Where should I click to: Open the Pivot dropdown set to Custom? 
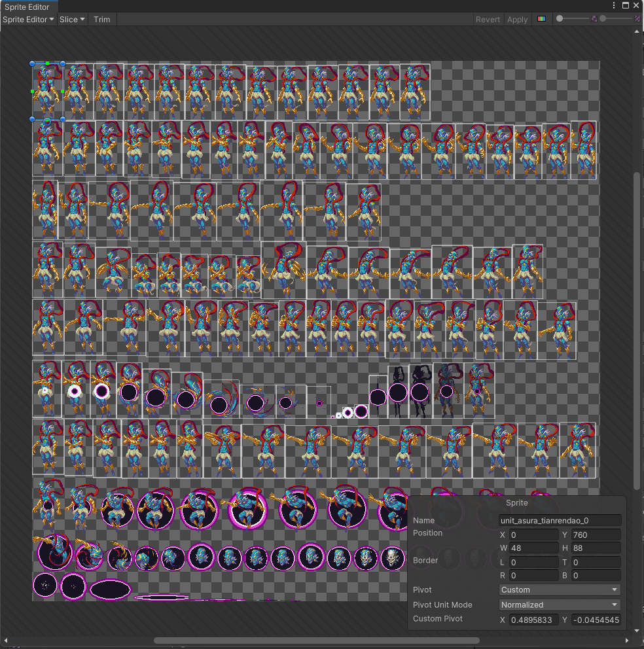[x=558, y=589]
